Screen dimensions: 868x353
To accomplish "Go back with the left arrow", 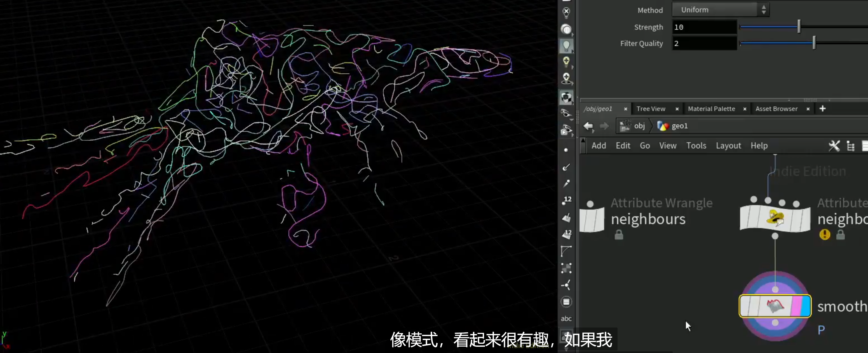I will (x=588, y=126).
